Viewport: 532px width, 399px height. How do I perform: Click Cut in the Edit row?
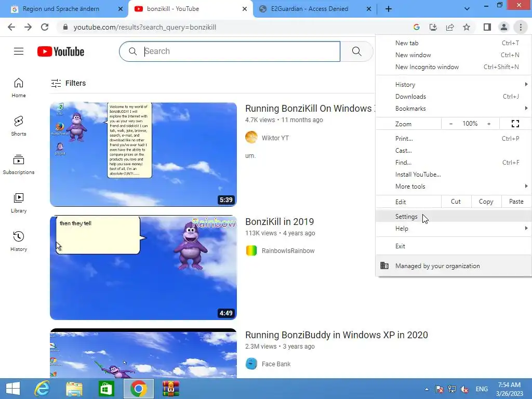(456, 202)
